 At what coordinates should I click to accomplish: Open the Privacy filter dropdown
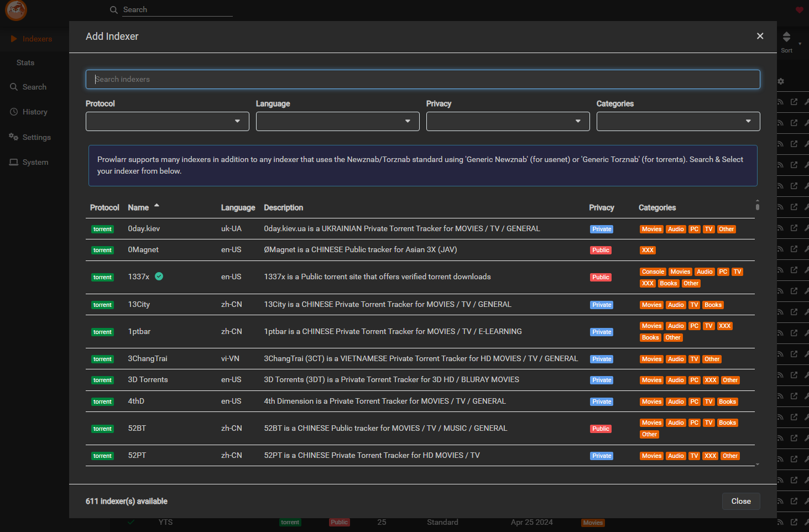508,122
